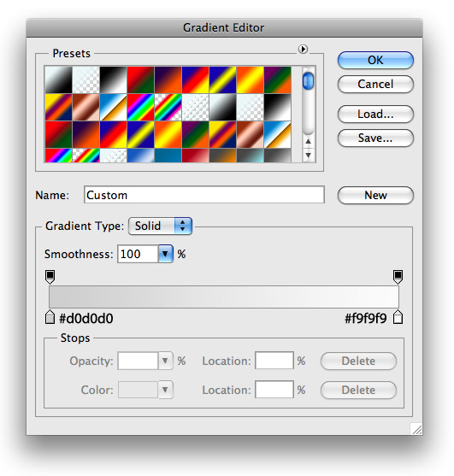Click the Save... button
Screen dimensions: 454x476
375,138
